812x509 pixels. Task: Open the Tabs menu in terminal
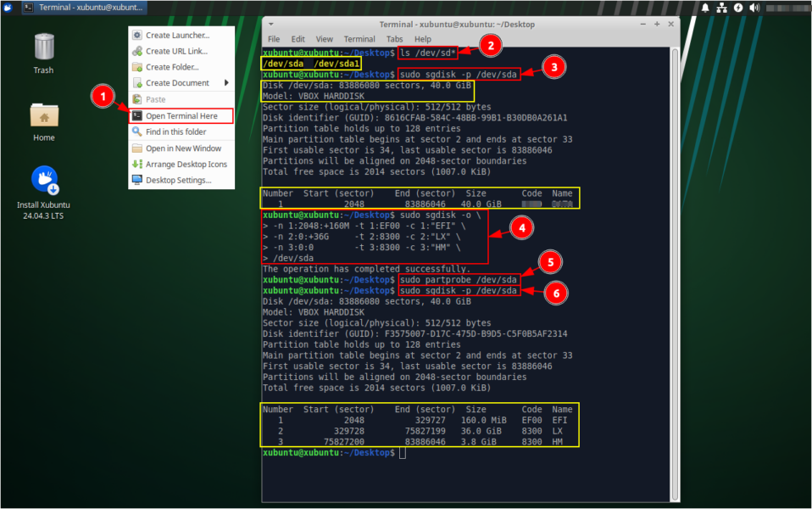click(x=395, y=39)
